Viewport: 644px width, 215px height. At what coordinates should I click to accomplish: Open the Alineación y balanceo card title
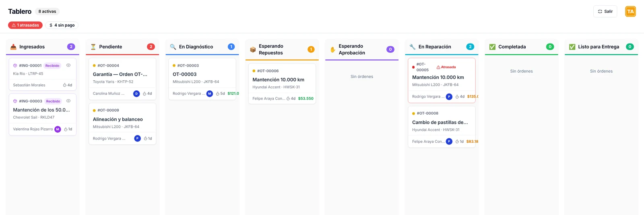click(x=118, y=119)
